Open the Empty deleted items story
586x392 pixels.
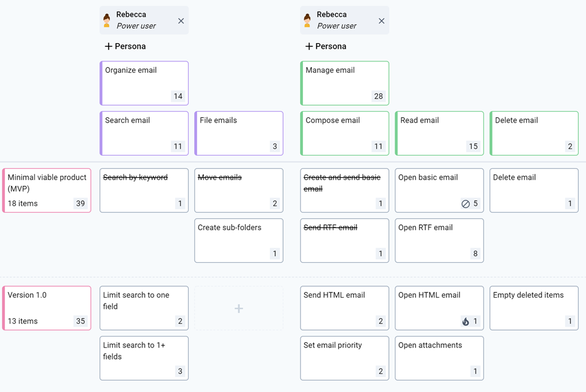[534, 308]
